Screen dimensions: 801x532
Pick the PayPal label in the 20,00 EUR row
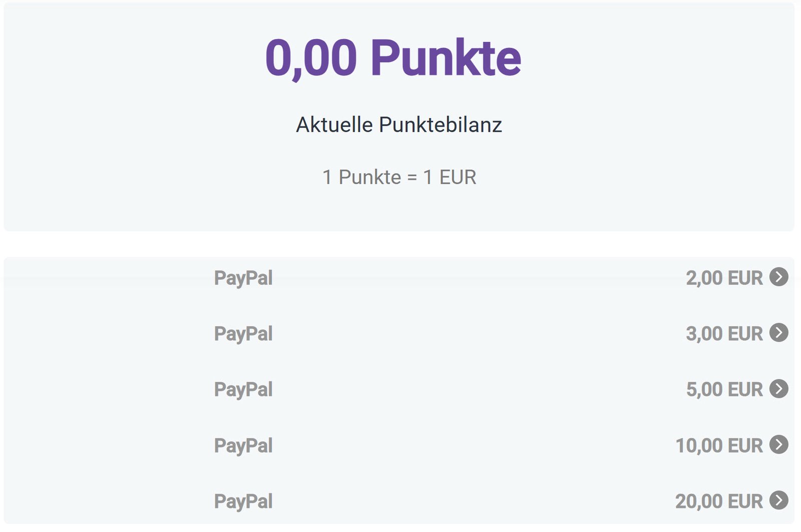[x=243, y=501]
